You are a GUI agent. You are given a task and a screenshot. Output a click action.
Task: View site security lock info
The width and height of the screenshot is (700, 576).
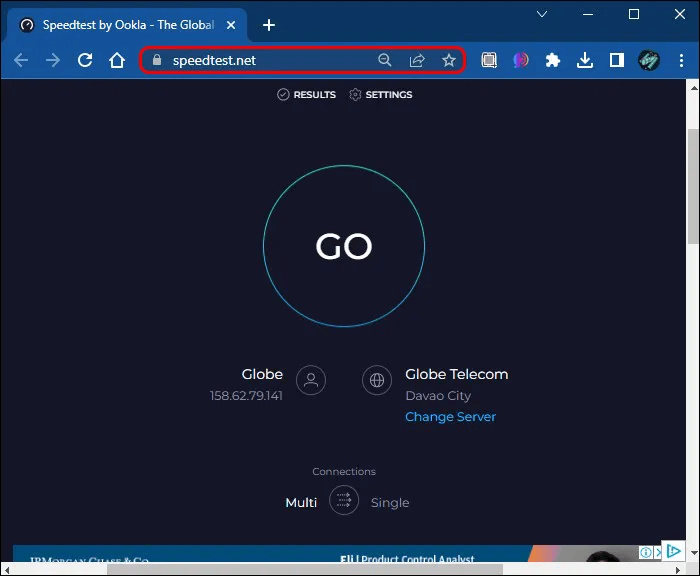click(157, 60)
